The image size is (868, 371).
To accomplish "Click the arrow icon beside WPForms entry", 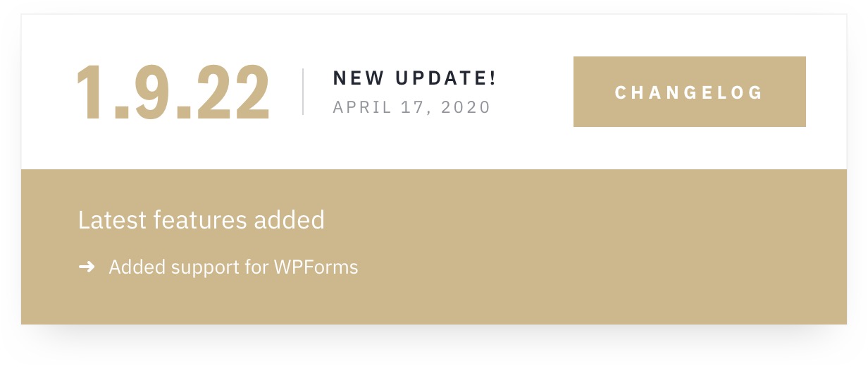I will pyautogui.click(x=87, y=267).
